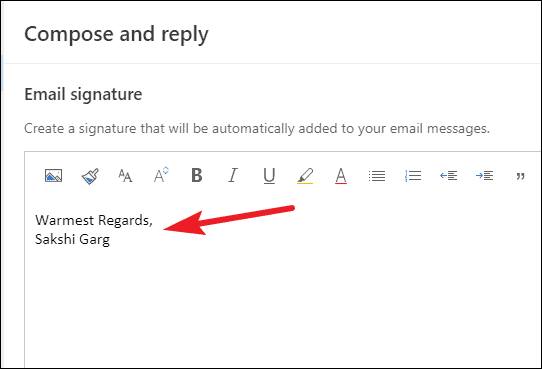Screen dimensions: 542x369
Task: Click after "Warmest Regards," in signature
Action: pos(154,220)
